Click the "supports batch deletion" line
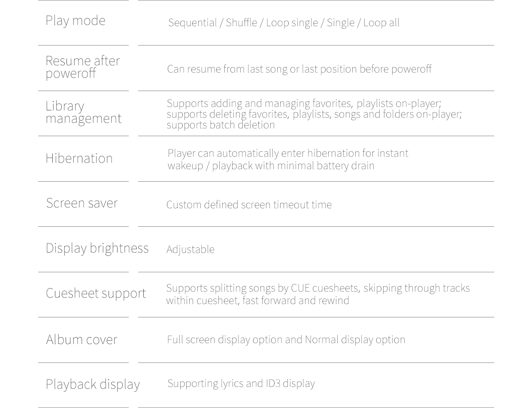This screenshot has width=532, height=408. (221, 125)
